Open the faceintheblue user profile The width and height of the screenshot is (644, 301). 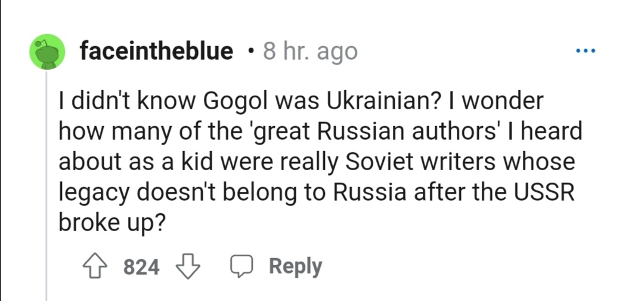[157, 51]
